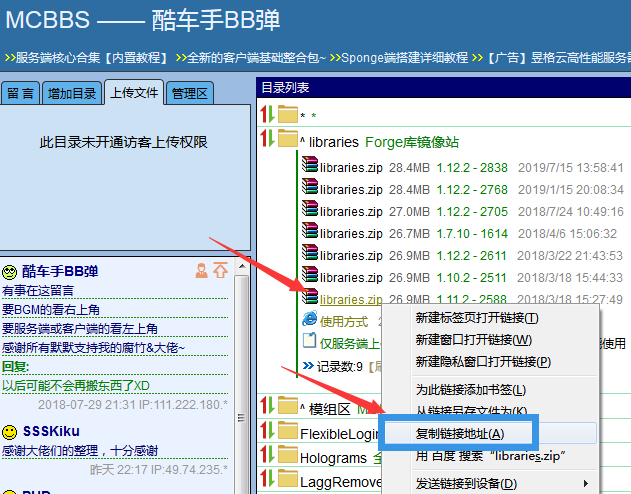Open Sponge端搭建详细教程 link
631x494 pixels.
pos(404,58)
